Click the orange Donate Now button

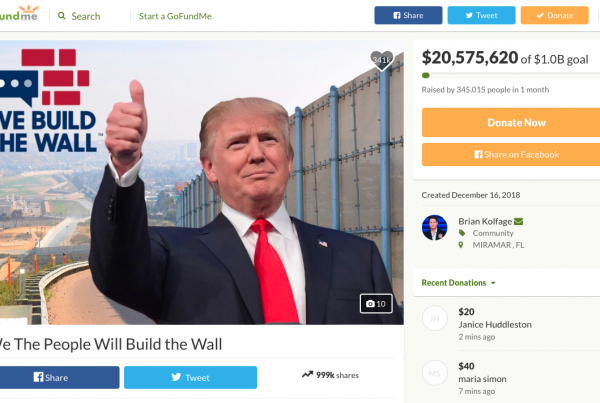(511, 122)
